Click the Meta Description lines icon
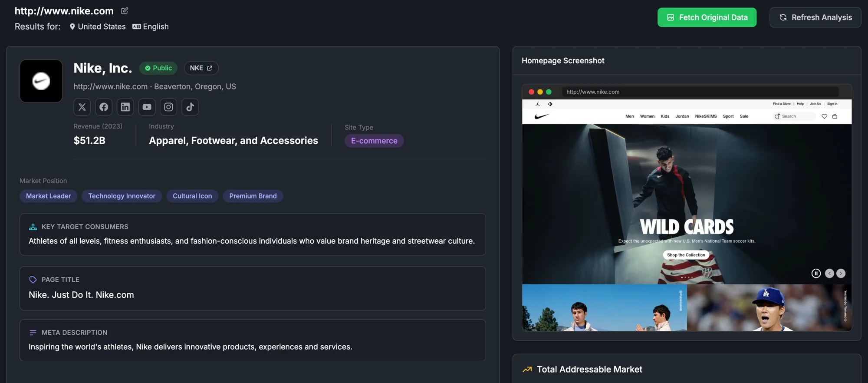 click(33, 333)
